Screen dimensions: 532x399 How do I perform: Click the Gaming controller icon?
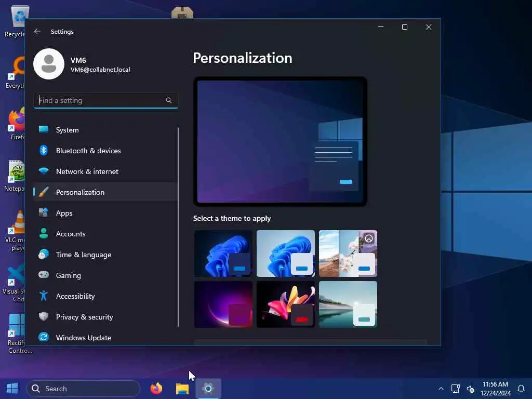pyautogui.click(x=44, y=275)
